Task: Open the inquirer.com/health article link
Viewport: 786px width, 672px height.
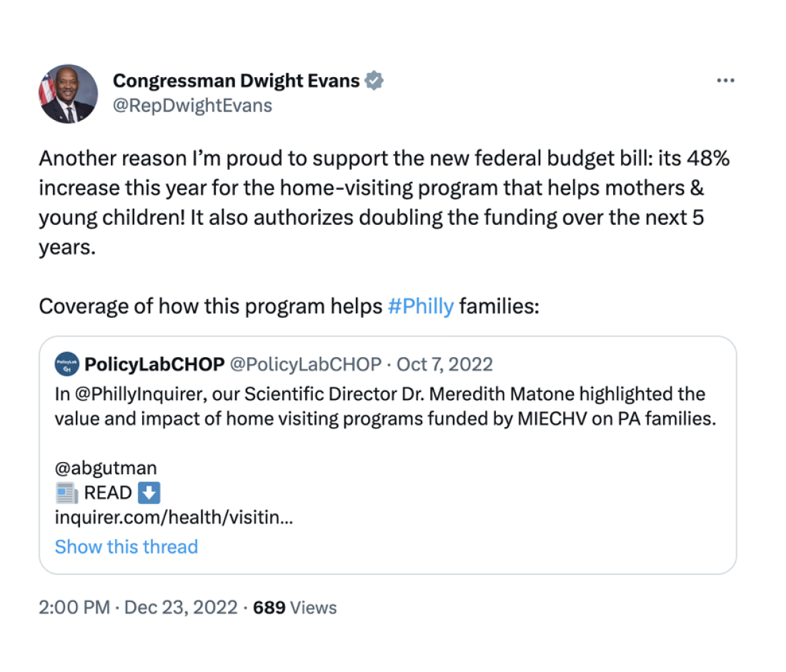Action: pos(174,517)
